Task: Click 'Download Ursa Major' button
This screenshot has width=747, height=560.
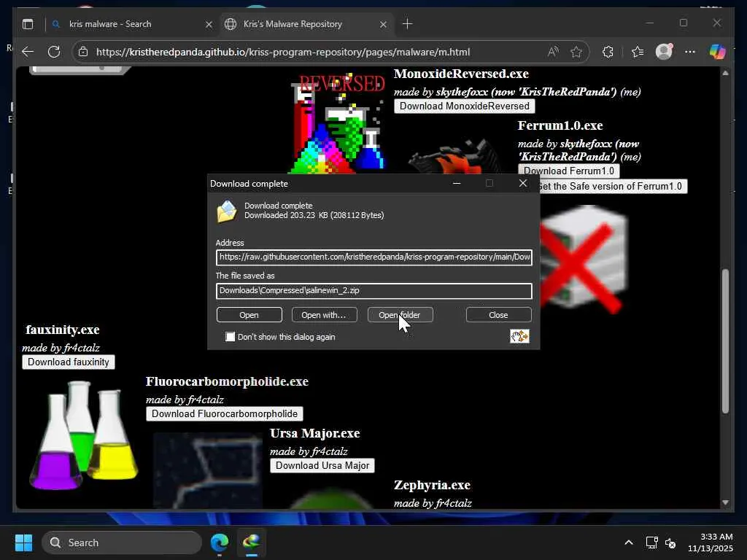Action: [x=322, y=466]
